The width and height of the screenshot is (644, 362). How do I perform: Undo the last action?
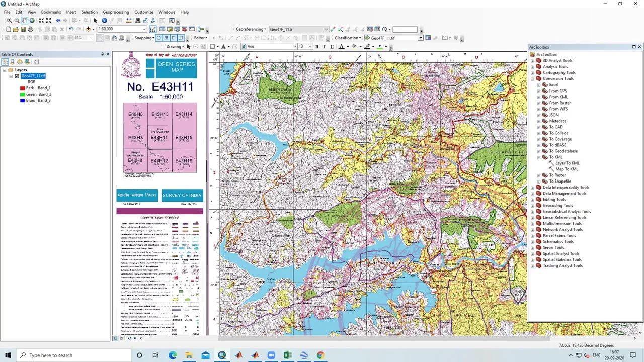[x=71, y=29]
